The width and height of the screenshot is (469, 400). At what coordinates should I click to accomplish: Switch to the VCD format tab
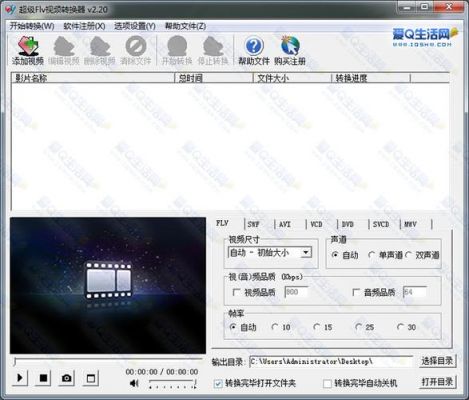click(316, 224)
